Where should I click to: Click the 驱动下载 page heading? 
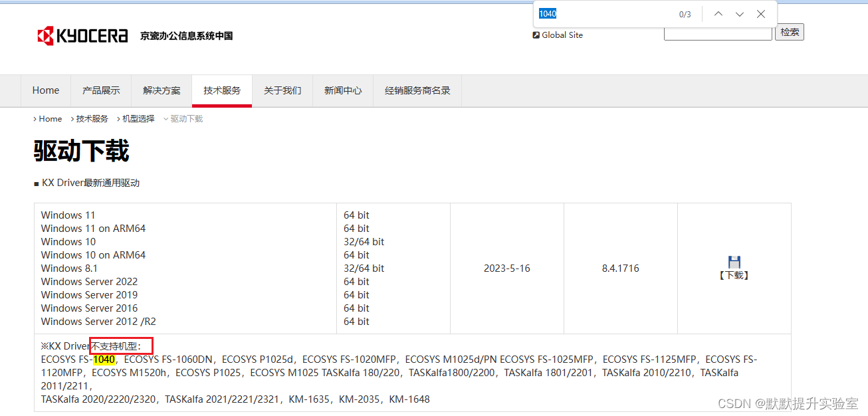(81, 151)
